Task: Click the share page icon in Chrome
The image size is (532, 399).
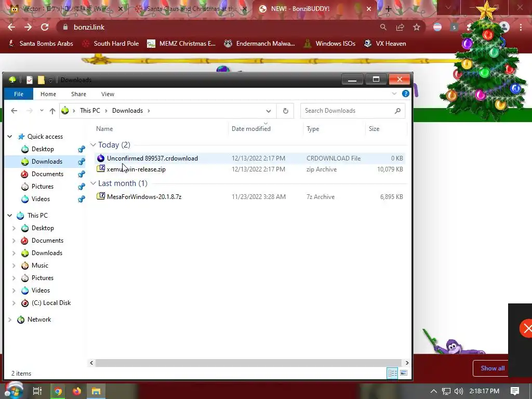Action: click(400, 27)
